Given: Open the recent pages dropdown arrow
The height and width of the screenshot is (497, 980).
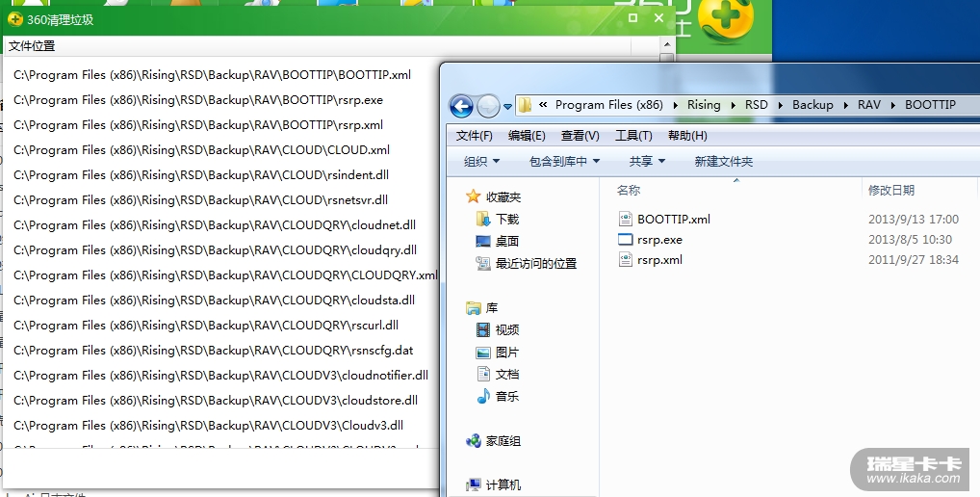Looking at the screenshot, I should 507,106.
